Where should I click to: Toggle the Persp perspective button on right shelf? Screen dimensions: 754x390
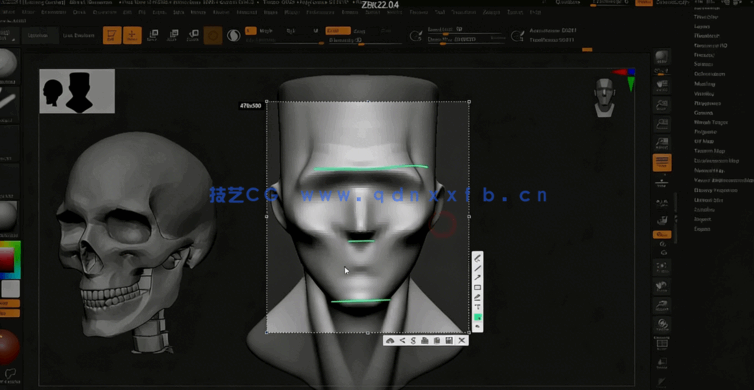coord(662,162)
